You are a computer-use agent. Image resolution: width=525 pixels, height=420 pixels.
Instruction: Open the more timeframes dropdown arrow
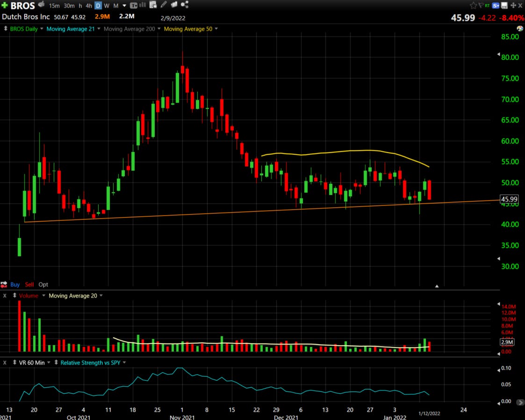tap(124, 6)
